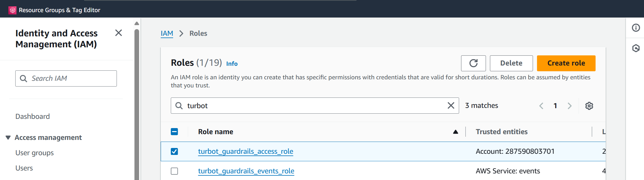
Task: Click the Roles breadcrumb text
Action: tap(198, 33)
